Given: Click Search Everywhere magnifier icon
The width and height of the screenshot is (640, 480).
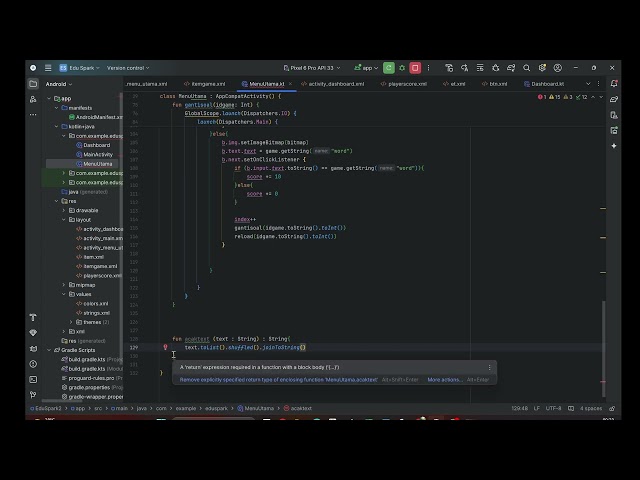Looking at the screenshot, I should click(527, 68).
